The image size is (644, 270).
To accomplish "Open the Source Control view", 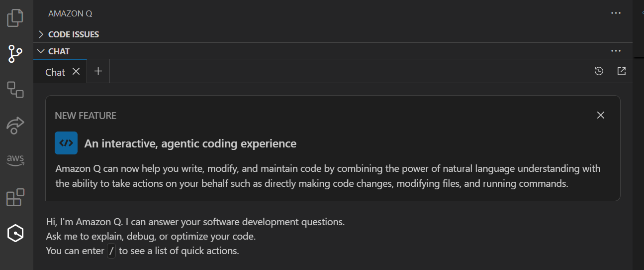I will pos(15,53).
